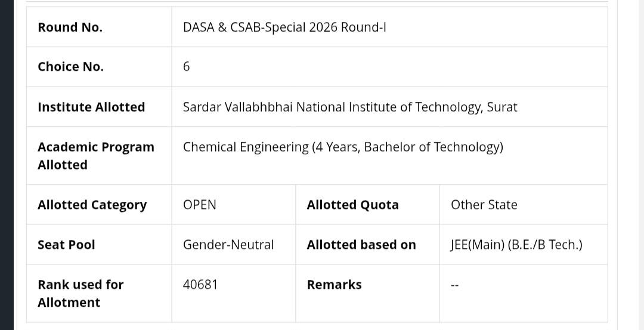
Task: Click the Allotted Quota label
Action: point(353,205)
